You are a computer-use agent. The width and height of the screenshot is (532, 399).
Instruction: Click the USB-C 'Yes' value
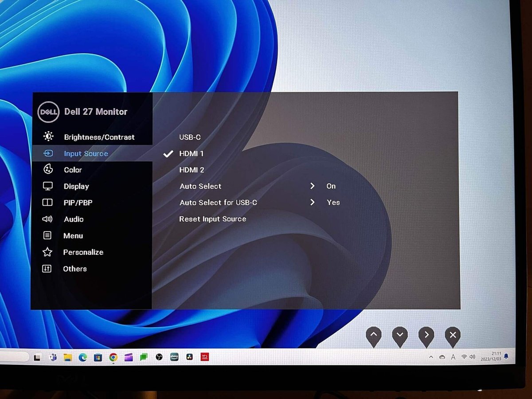[333, 203]
